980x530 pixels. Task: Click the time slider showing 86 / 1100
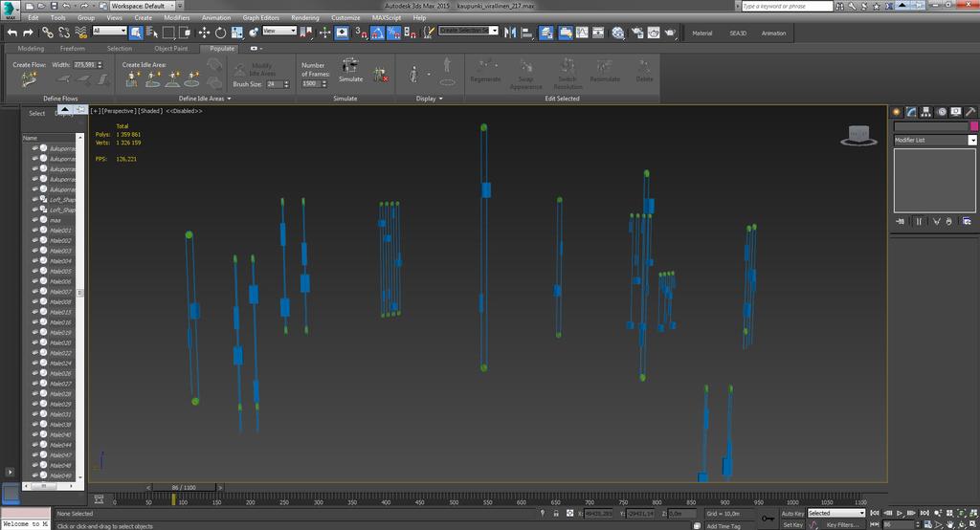click(x=184, y=487)
